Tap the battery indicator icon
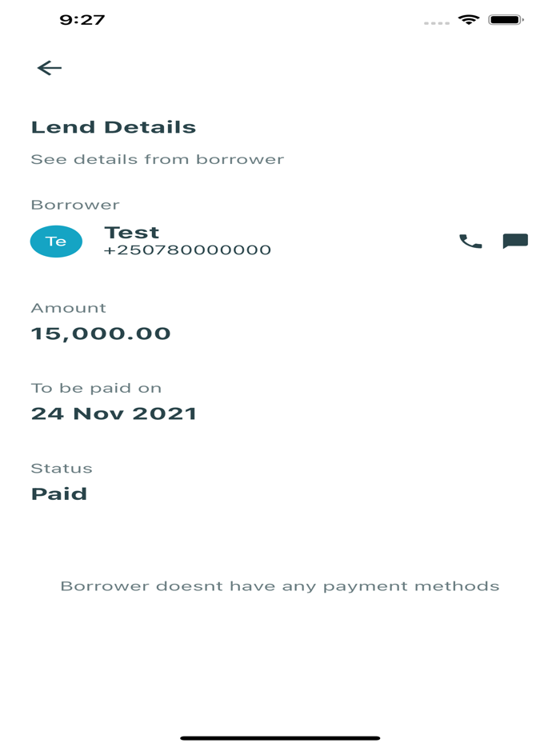560x747 pixels. tap(506, 20)
